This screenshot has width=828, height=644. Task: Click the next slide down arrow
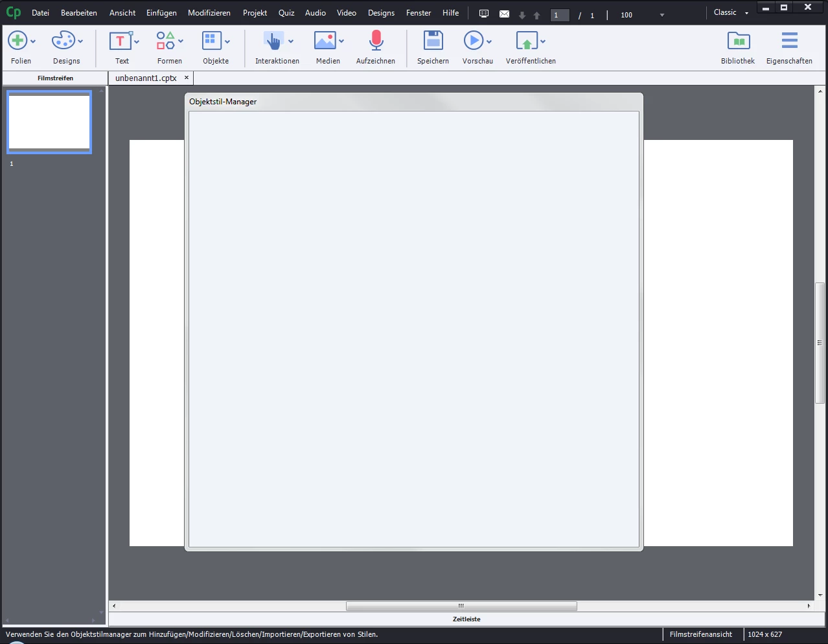pos(522,15)
